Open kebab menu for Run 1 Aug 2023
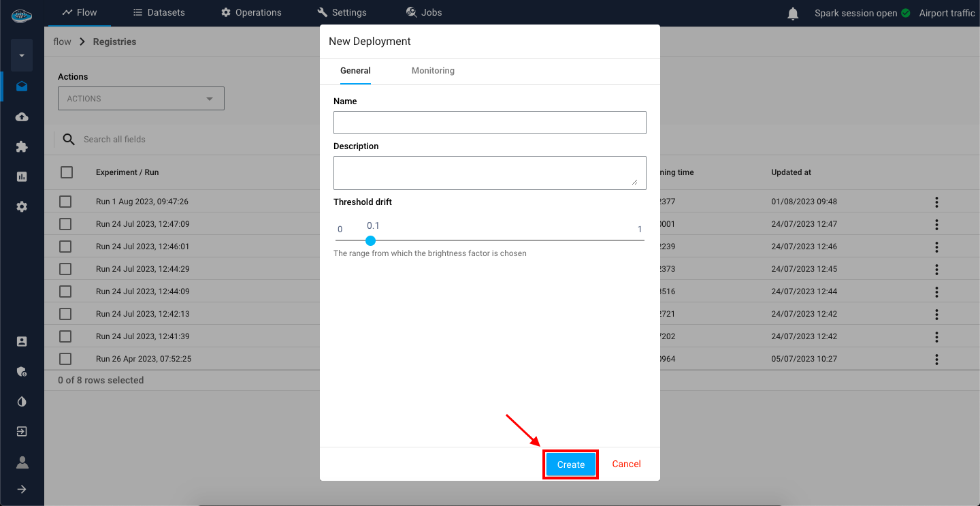980x506 pixels. (x=936, y=202)
